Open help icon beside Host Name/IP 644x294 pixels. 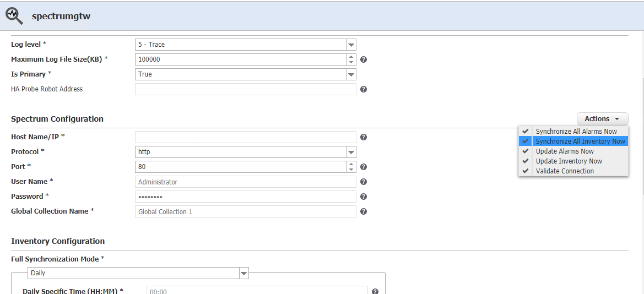364,137
